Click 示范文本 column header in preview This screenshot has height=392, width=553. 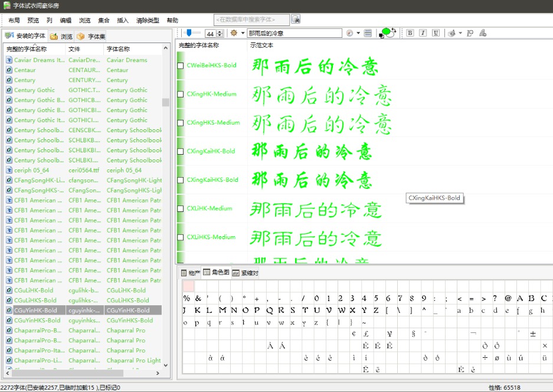coord(261,45)
